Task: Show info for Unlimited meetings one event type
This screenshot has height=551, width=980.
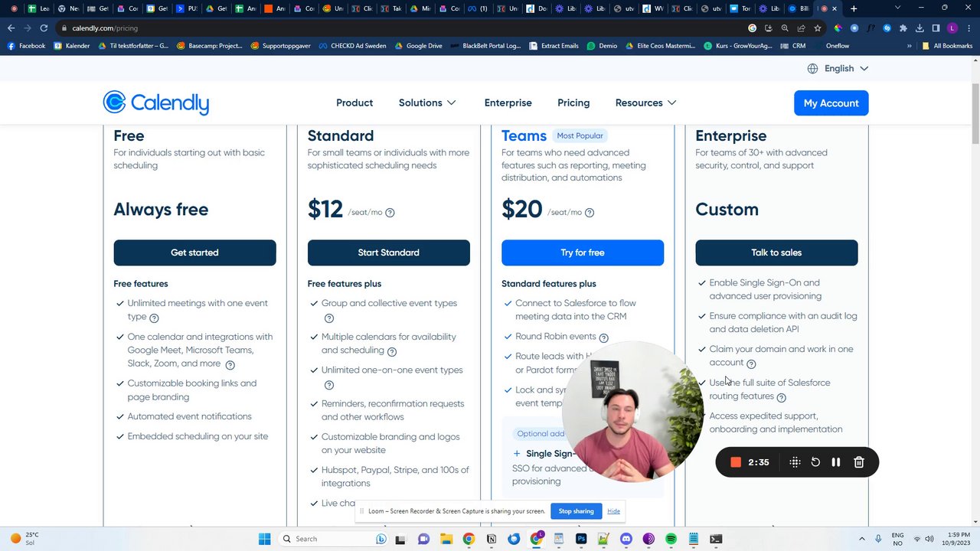Action: coord(154,318)
